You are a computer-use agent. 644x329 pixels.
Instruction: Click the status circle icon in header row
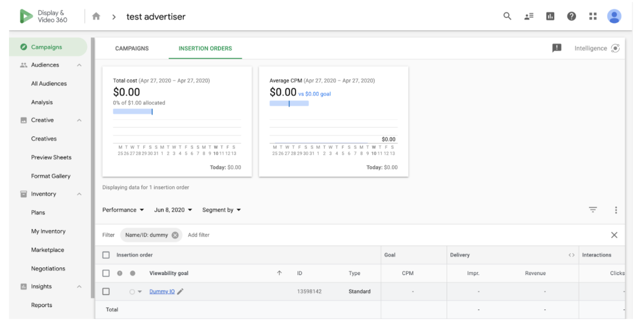[x=132, y=273]
